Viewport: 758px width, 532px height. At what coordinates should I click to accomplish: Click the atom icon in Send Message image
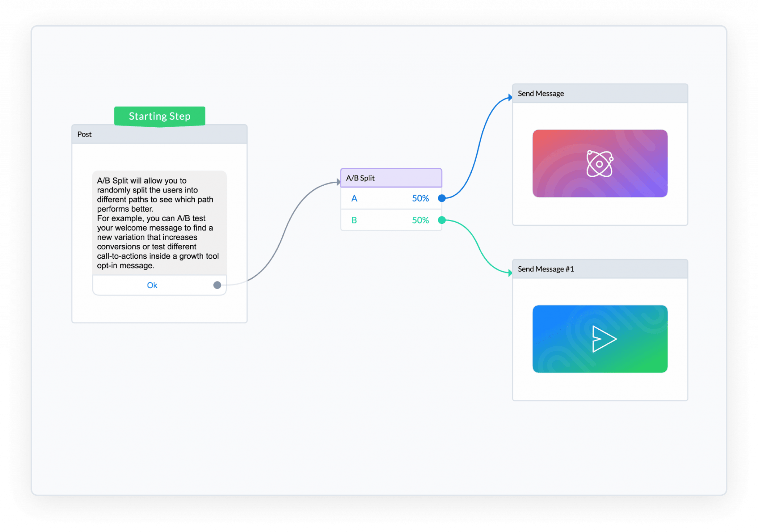600,164
